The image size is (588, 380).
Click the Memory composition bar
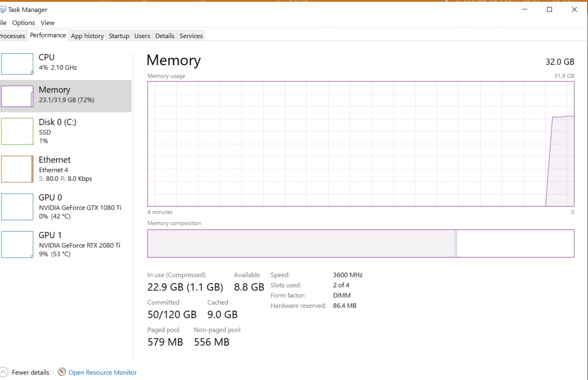pos(361,243)
